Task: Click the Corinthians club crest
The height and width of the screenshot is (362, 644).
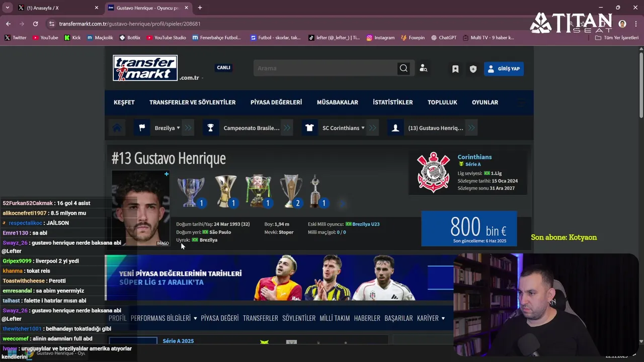Action: 433,172
